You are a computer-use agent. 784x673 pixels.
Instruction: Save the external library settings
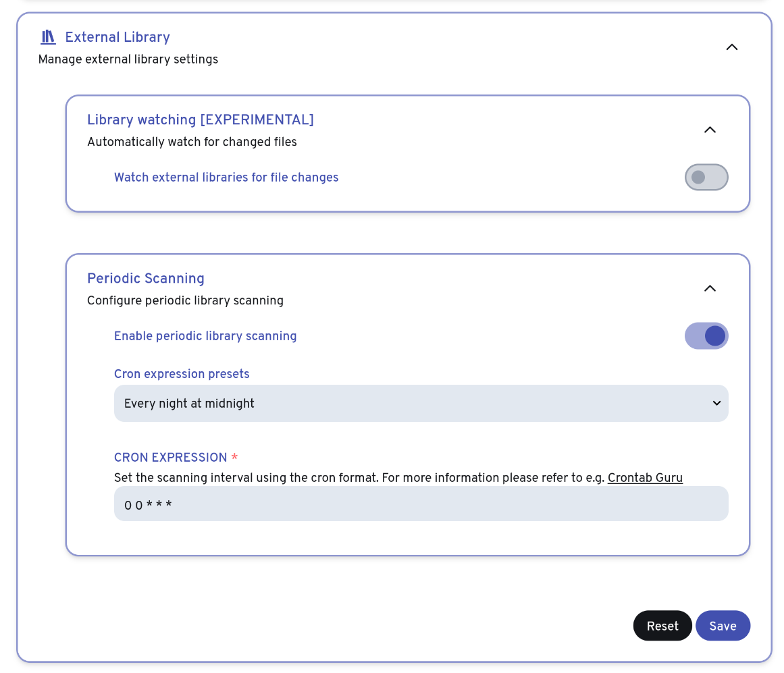point(723,626)
